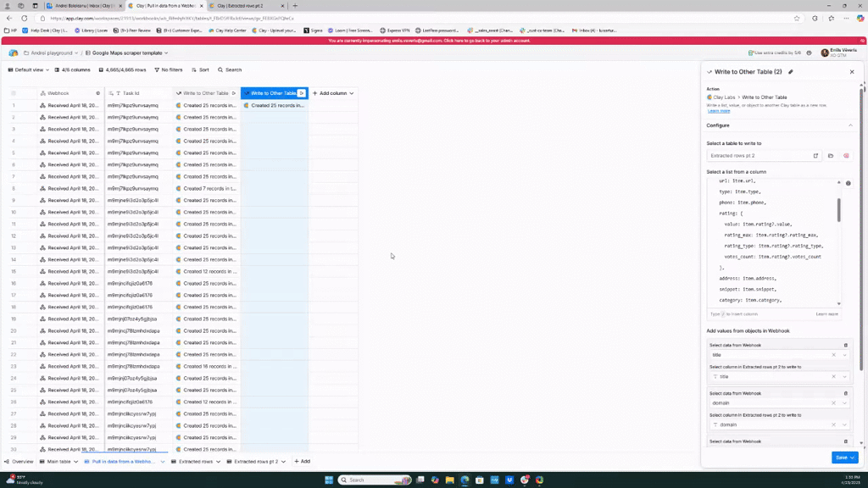
Task: Collapse the Configure section
Action: 850,125
